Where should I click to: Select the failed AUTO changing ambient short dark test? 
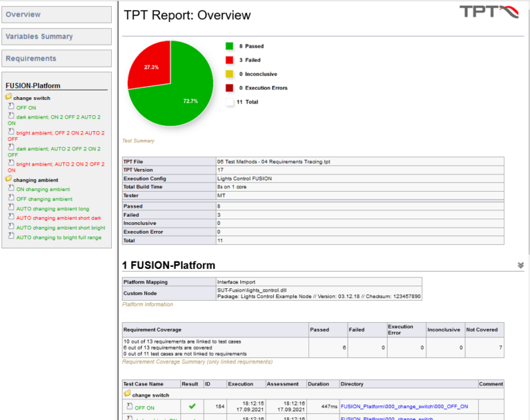(59, 219)
